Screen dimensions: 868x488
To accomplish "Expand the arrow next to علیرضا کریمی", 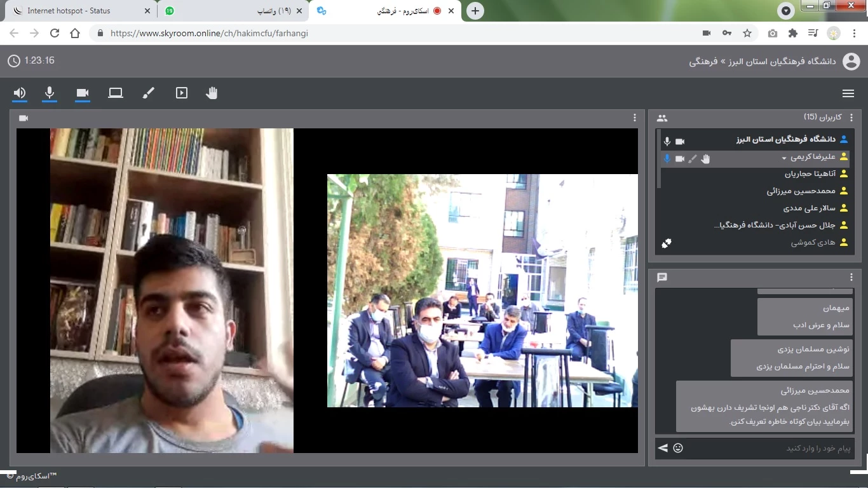I will [784, 158].
